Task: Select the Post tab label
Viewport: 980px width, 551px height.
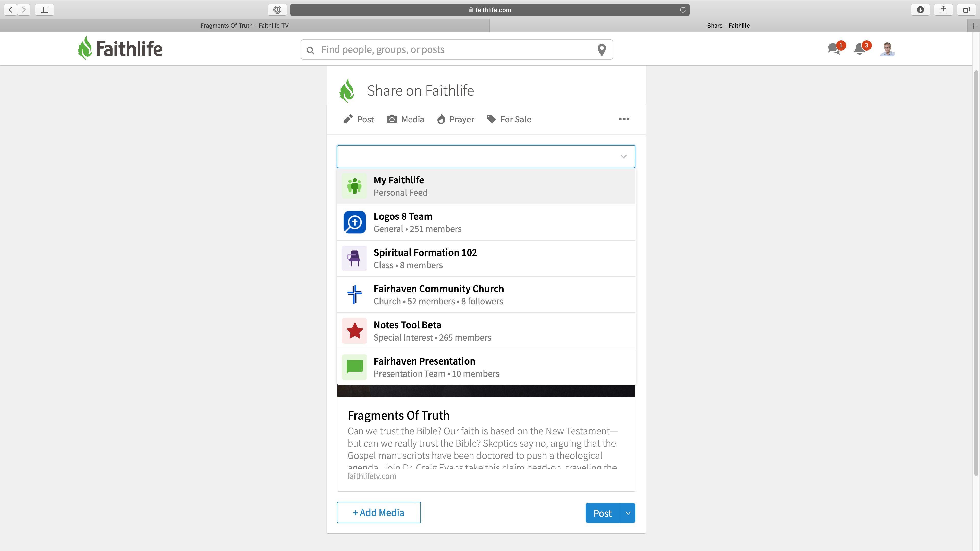Action: [x=365, y=119]
